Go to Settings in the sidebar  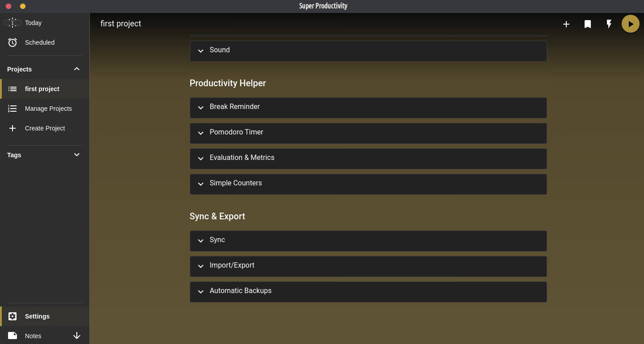tap(45, 316)
